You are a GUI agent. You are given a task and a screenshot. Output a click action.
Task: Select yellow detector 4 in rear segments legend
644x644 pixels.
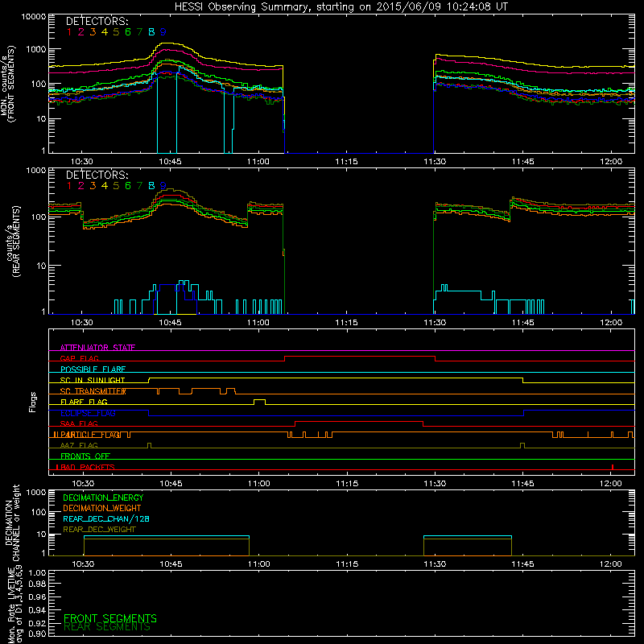point(105,186)
